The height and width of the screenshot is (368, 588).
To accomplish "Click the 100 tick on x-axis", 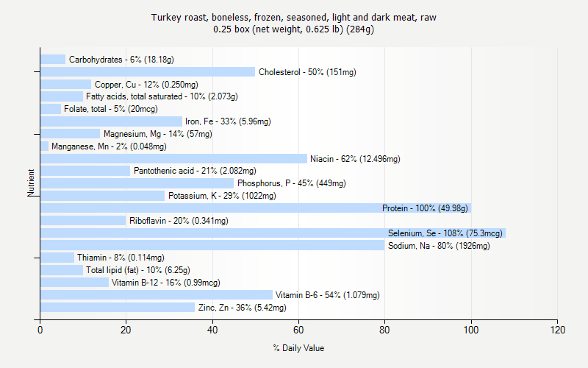I will coord(471,330).
